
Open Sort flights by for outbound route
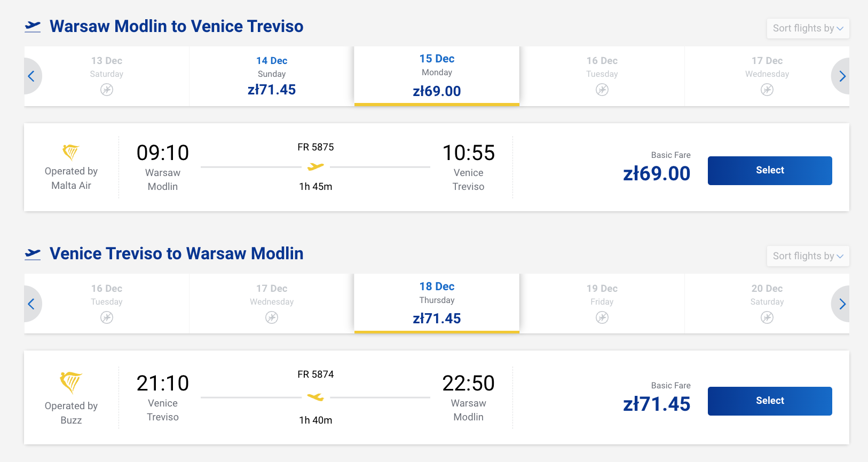tap(807, 28)
